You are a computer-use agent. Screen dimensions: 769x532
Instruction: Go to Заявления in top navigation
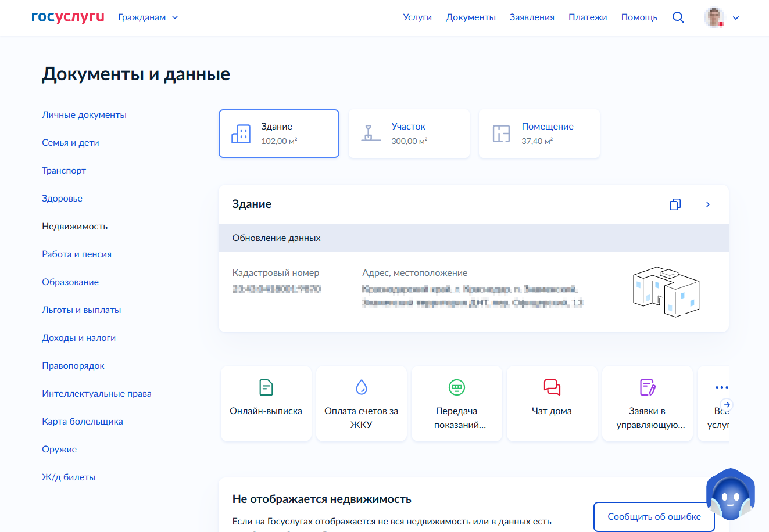tap(532, 17)
